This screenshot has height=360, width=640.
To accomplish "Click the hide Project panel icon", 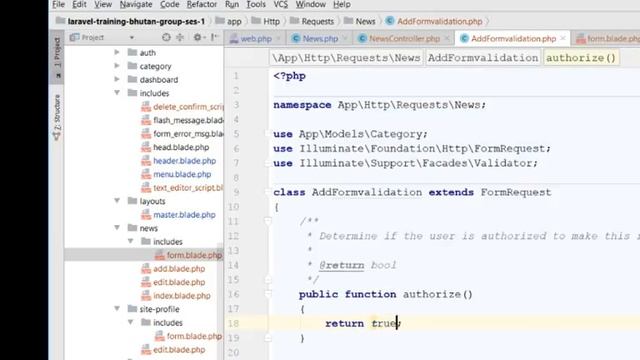I will (214, 38).
